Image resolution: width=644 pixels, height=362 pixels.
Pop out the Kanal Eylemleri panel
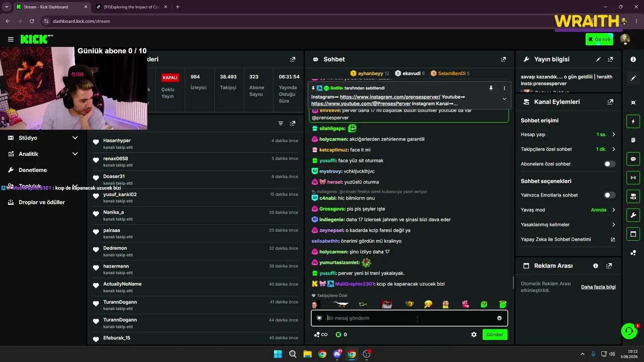click(610, 102)
